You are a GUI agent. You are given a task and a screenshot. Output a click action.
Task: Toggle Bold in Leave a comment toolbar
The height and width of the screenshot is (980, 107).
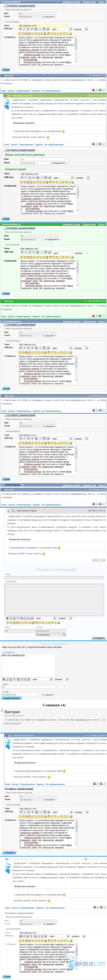[x=4, y=679]
